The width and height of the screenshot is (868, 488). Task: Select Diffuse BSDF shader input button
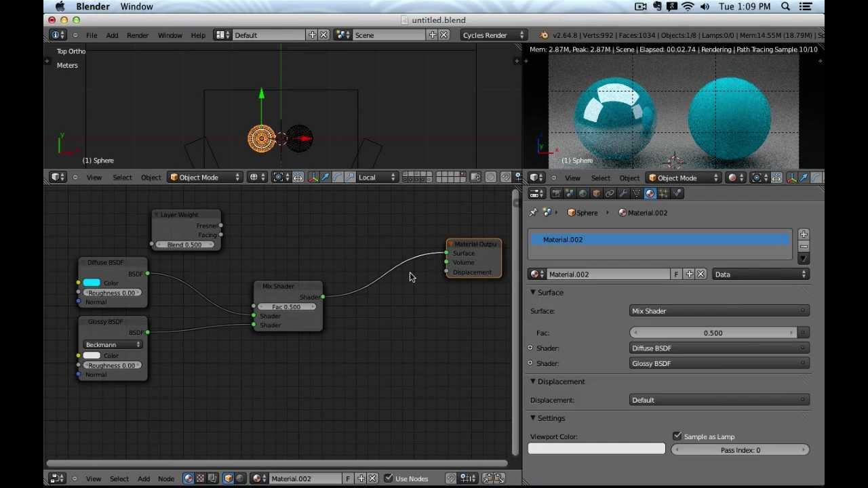click(x=719, y=348)
